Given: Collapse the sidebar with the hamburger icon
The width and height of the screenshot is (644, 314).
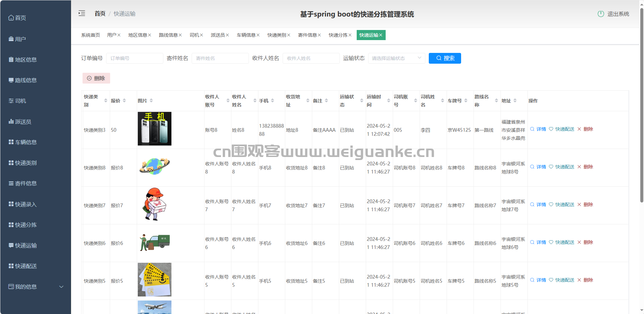Looking at the screenshot, I should point(82,13).
